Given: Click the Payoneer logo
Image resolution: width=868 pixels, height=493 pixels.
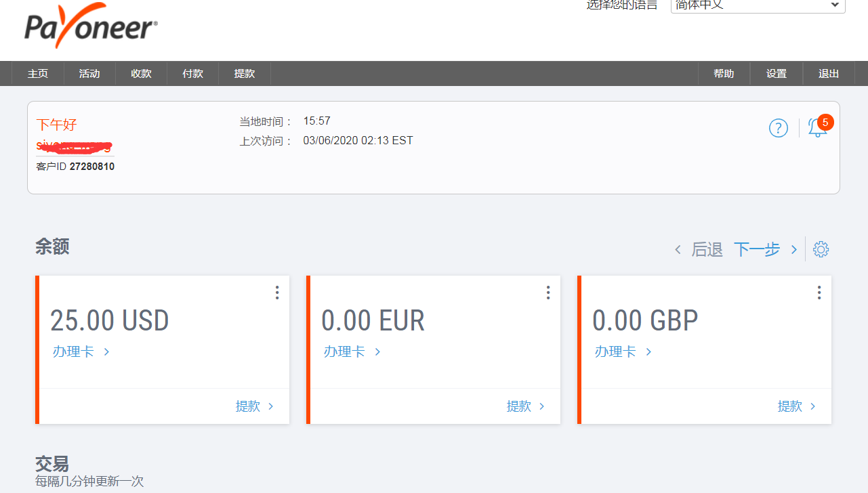Looking at the screenshot, I should pyautogui.click(x=91, y=26).
